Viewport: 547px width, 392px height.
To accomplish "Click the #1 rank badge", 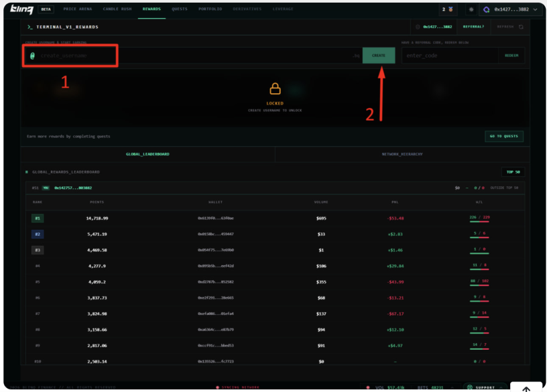I will pyautogui.click(x=38, y=218).
